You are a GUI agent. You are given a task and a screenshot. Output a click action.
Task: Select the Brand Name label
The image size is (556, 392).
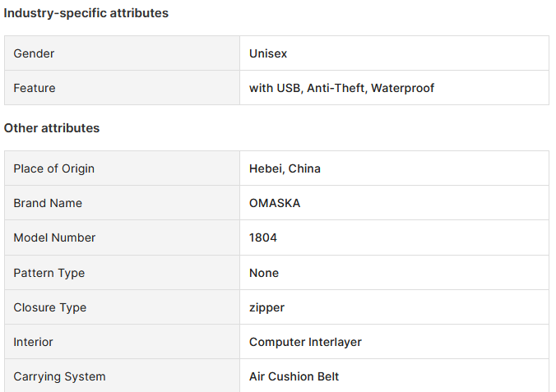coord(48,203)
